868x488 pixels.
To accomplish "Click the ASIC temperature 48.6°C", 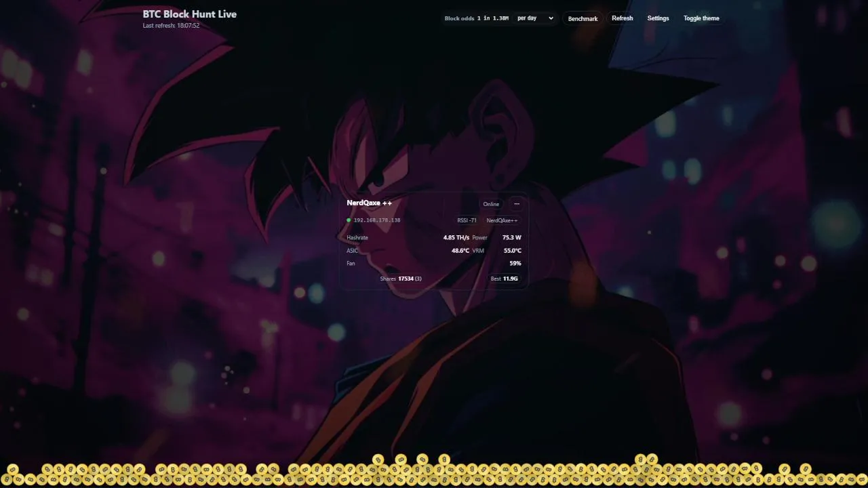I will click(460, 251).
